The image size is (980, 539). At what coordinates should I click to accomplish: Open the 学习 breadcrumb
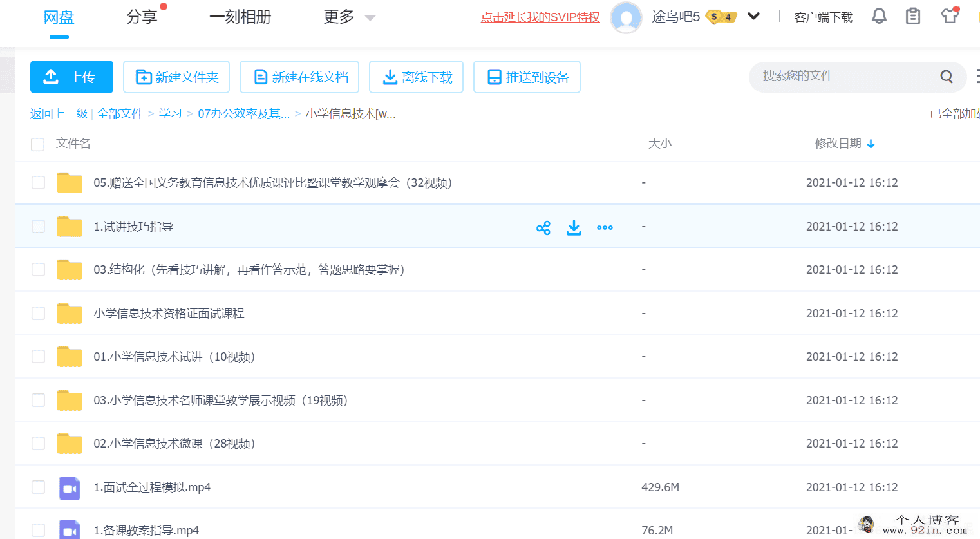coord(171,114)
